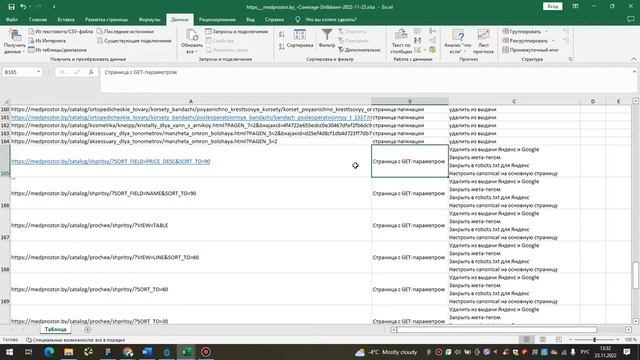
Task: Select column C header
Action: (514, 101)
